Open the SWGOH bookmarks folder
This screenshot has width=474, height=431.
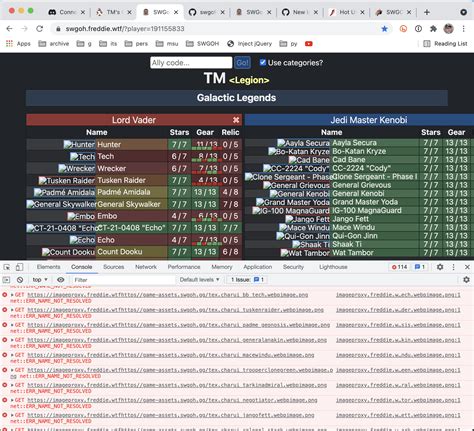(202, 44)
